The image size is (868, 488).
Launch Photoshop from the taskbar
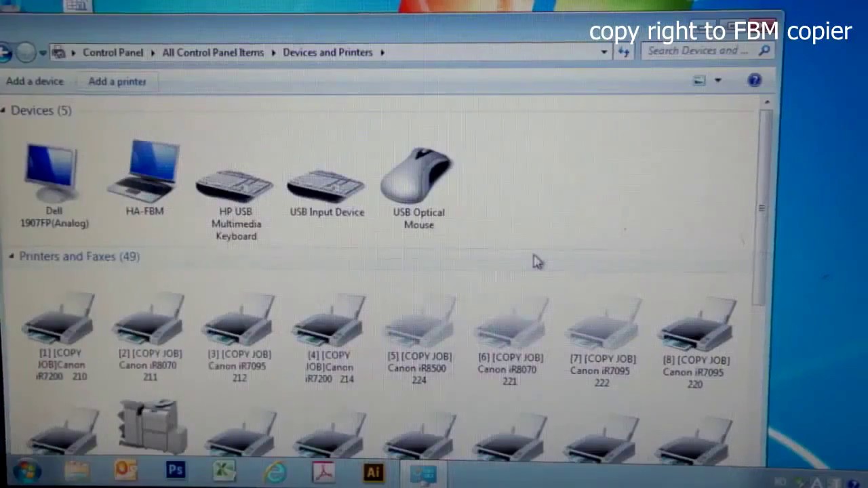176,470
